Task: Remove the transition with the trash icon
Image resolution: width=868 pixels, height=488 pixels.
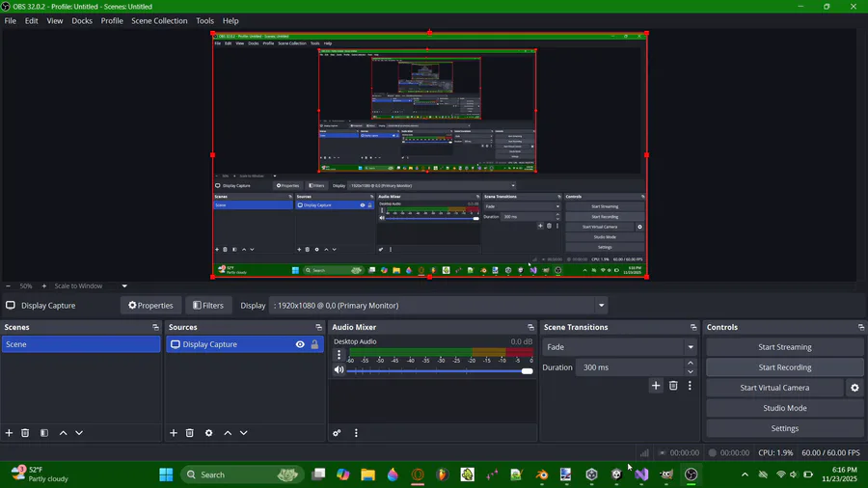Action: click(673, 386)
